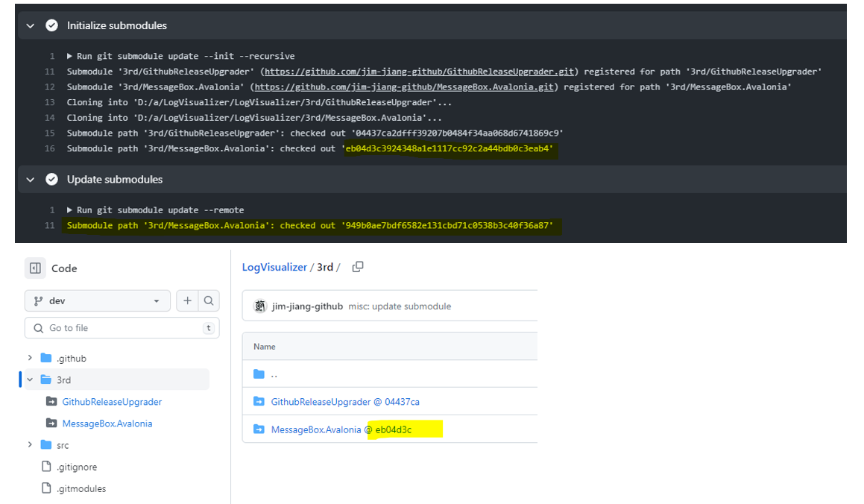Click the plus icon to add a file
The height and width of the screenshot is (504, 864).
(x=187, y=300)
